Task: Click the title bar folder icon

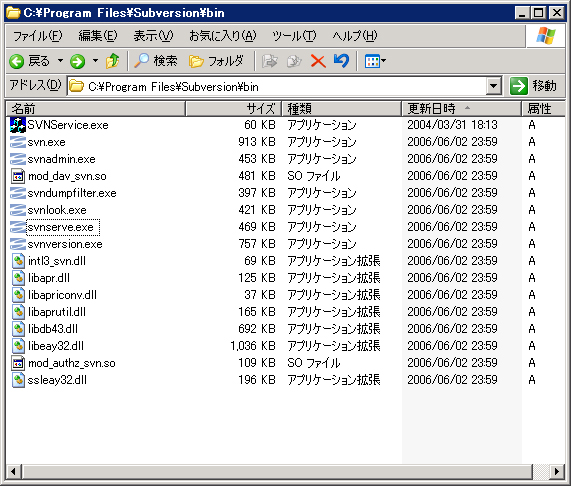Action: tap(13, 13)
